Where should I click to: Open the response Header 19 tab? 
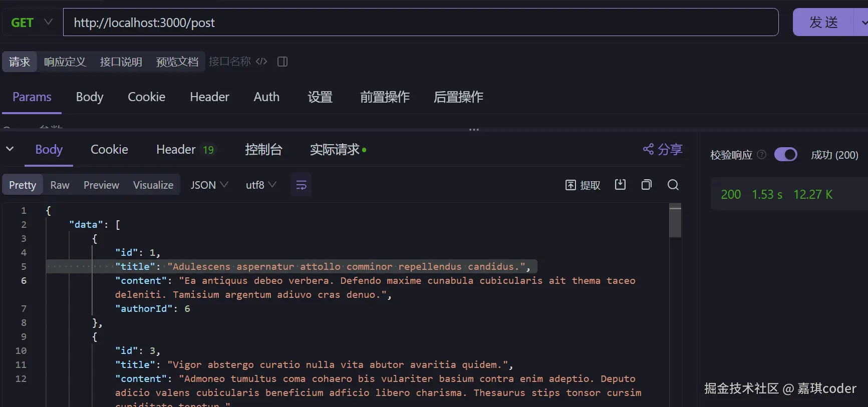click(185, 150)
